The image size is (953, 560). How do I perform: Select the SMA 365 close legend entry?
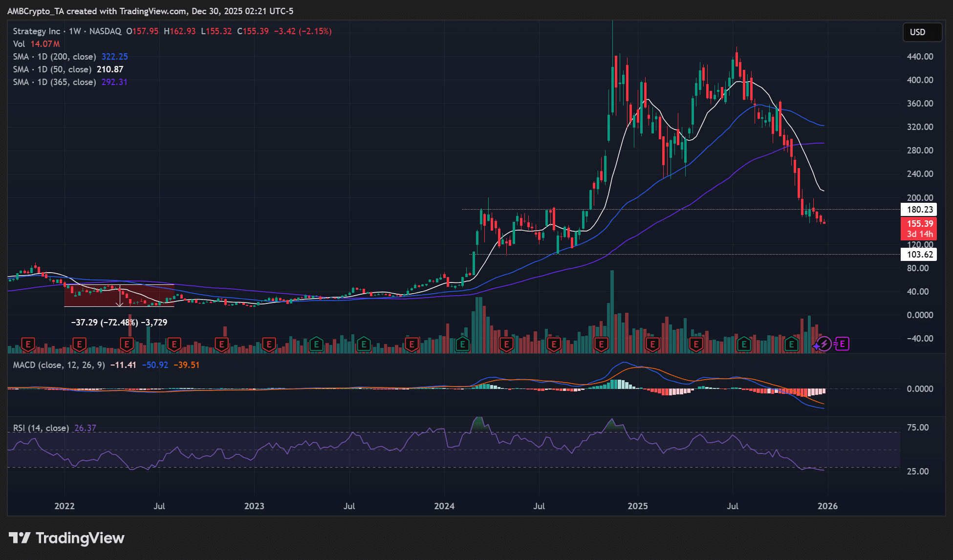click(54, 82)
